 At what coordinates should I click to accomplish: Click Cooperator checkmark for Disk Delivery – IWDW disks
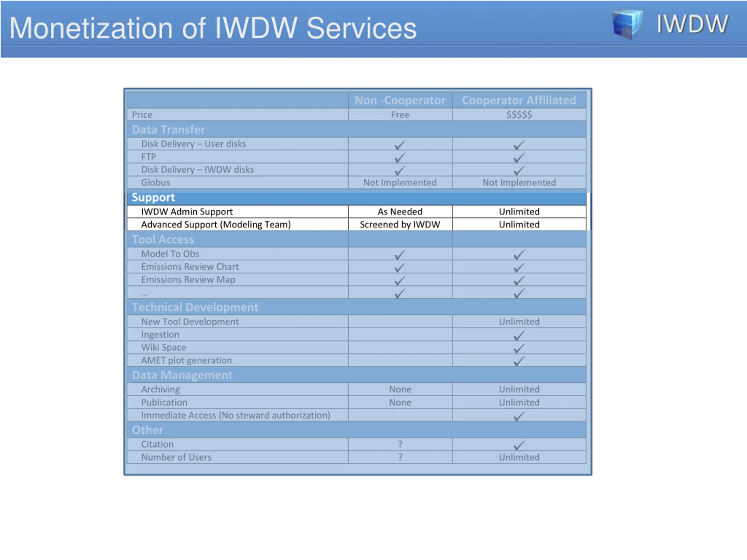519,171
